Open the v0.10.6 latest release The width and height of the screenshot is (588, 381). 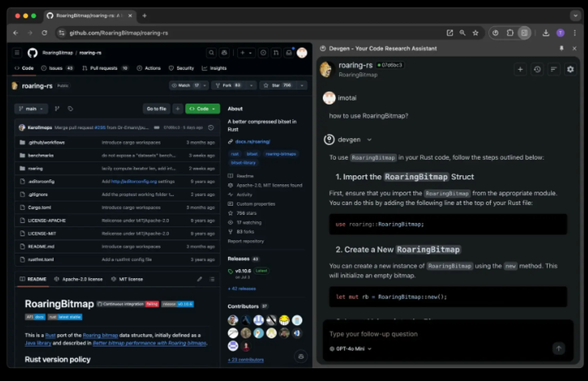(x=243, y=270)
